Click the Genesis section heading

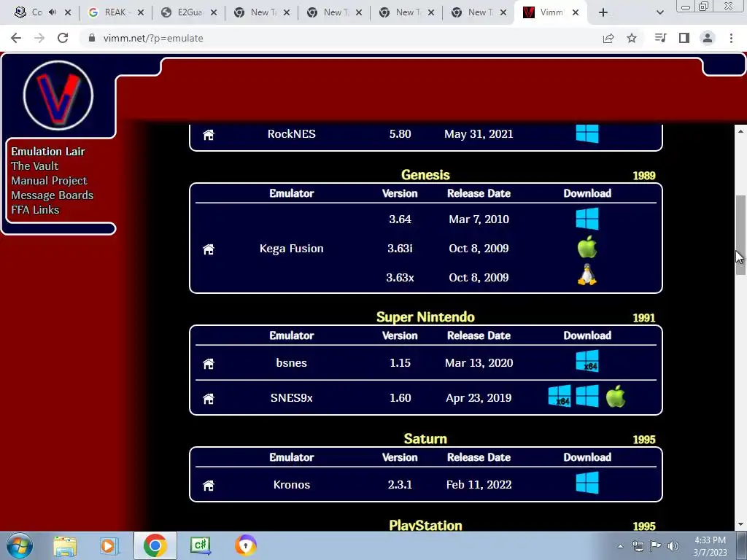425,175
